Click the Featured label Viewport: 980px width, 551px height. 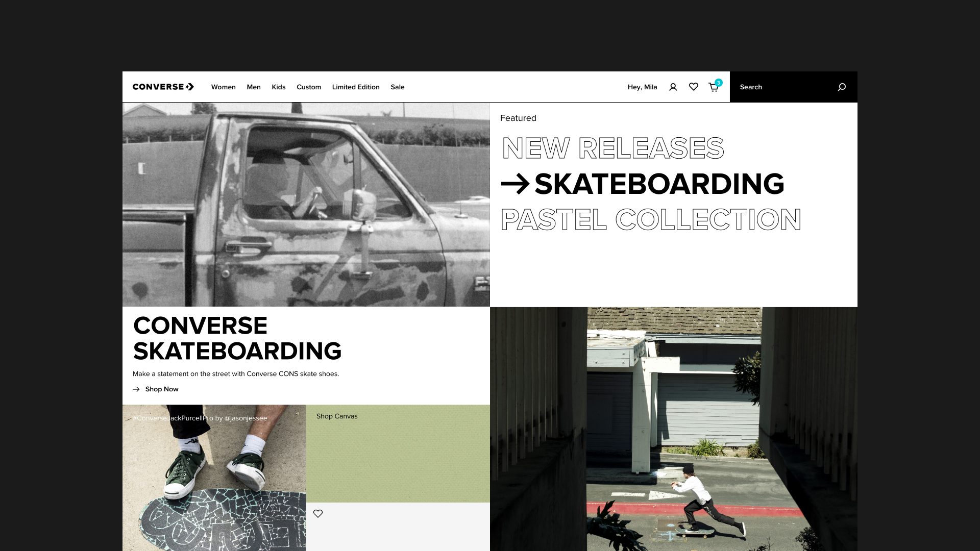pos(518,118)
